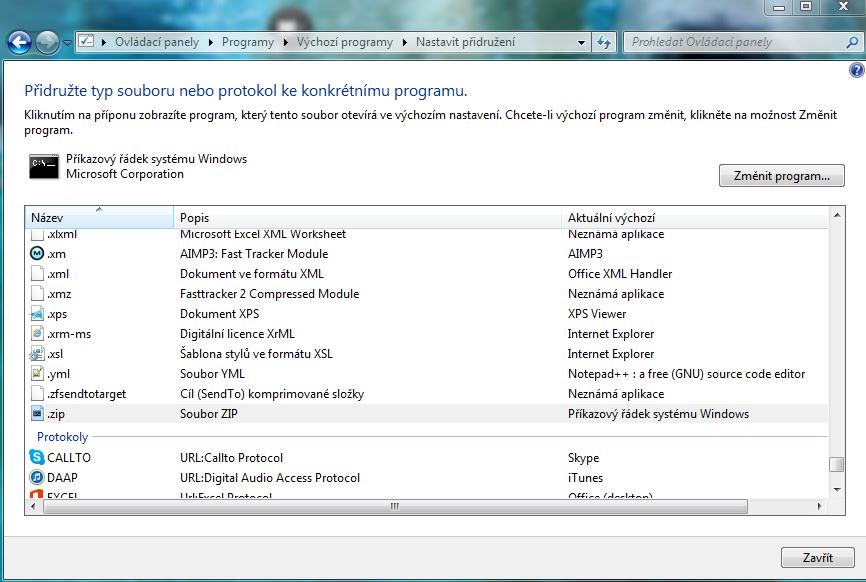Click the horizontal scrollbar left arrow
Viewport: 866px width, 582px height.
(x=34, y=506)
